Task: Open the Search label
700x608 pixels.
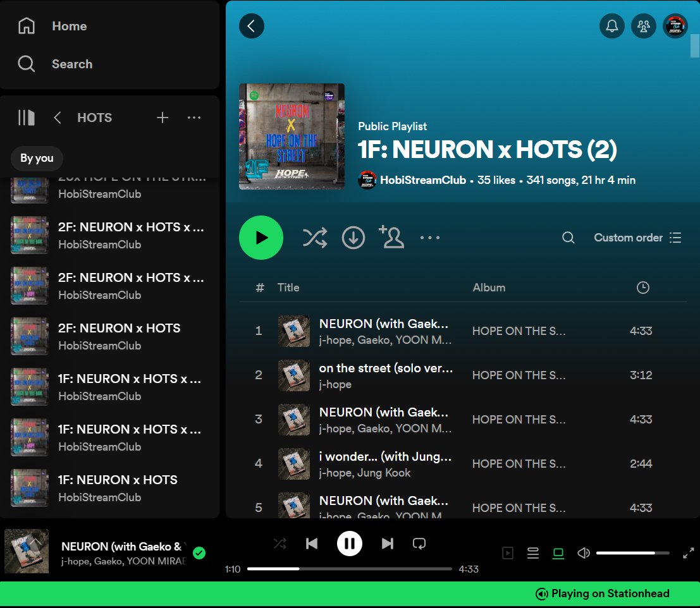Action: (72, 64)
